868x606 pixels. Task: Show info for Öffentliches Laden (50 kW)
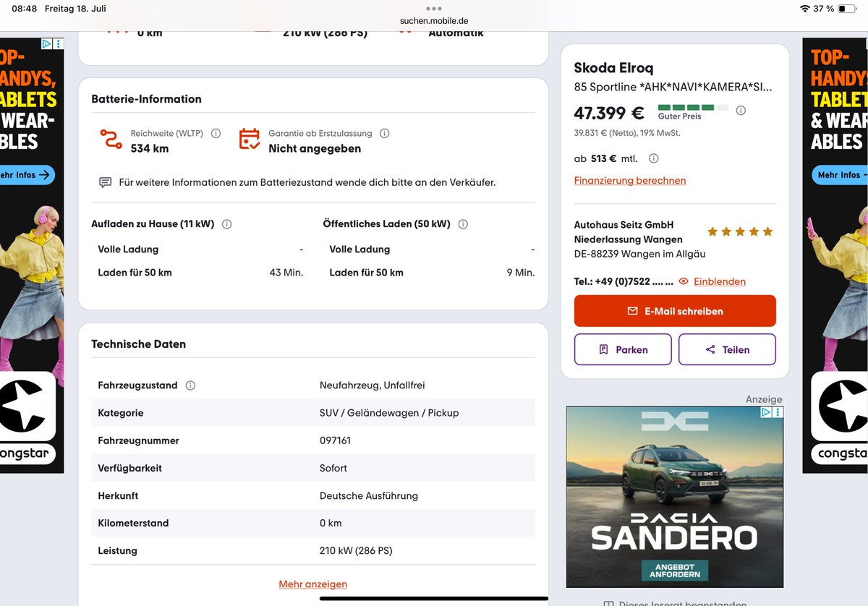pyautogui.click(x=463, y=224)
